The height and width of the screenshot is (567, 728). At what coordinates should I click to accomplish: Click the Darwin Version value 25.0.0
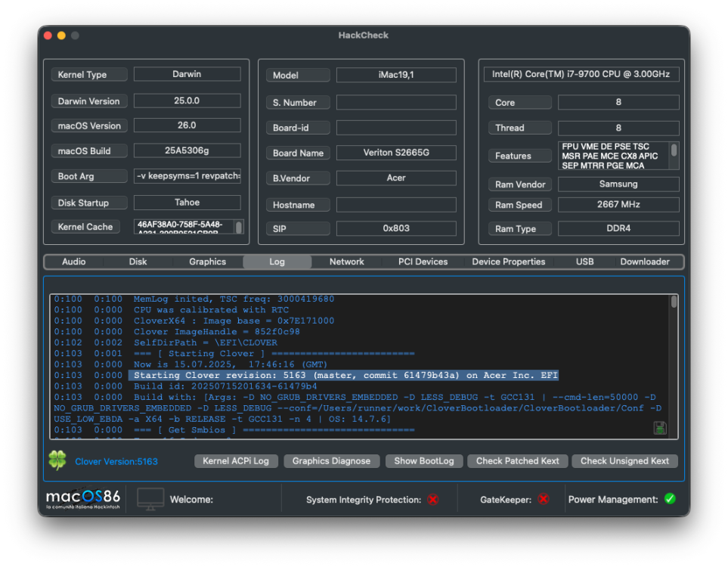pyautogui.click(x=187, y=101)
